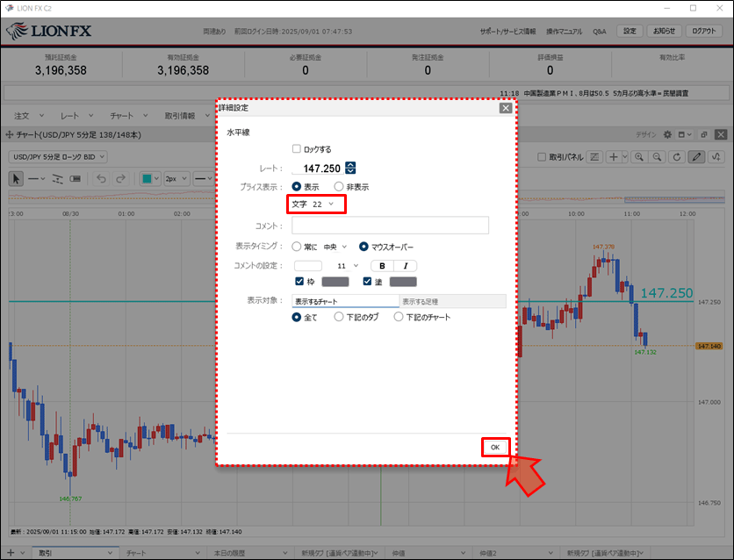This screenshot has height=560, width=734.
Task: Open chart design settings gear
Action: pyautogui.click(x=667, y=135)
